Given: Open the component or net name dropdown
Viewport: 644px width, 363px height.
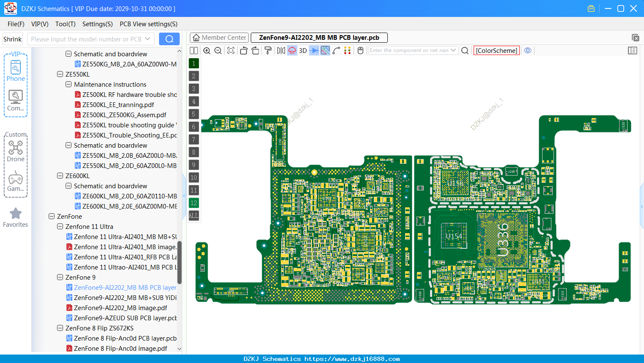Looking at the screenshot, I should 453,50.
